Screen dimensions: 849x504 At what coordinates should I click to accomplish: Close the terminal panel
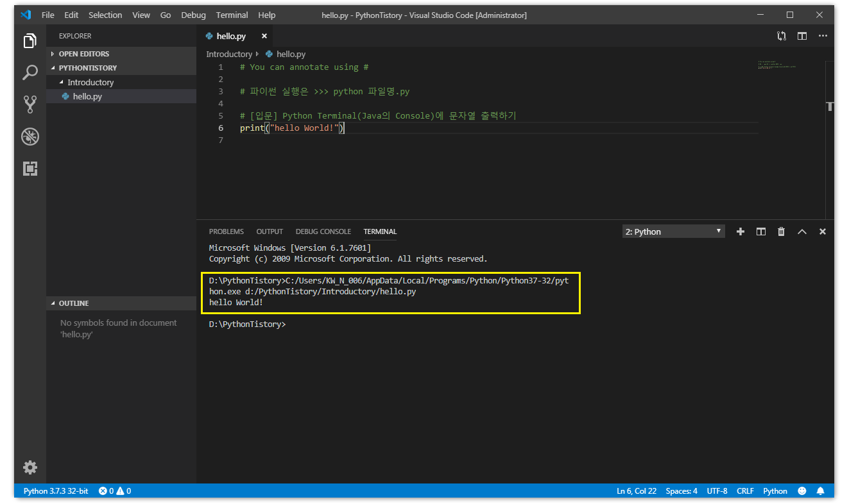(x=823, y=231)
